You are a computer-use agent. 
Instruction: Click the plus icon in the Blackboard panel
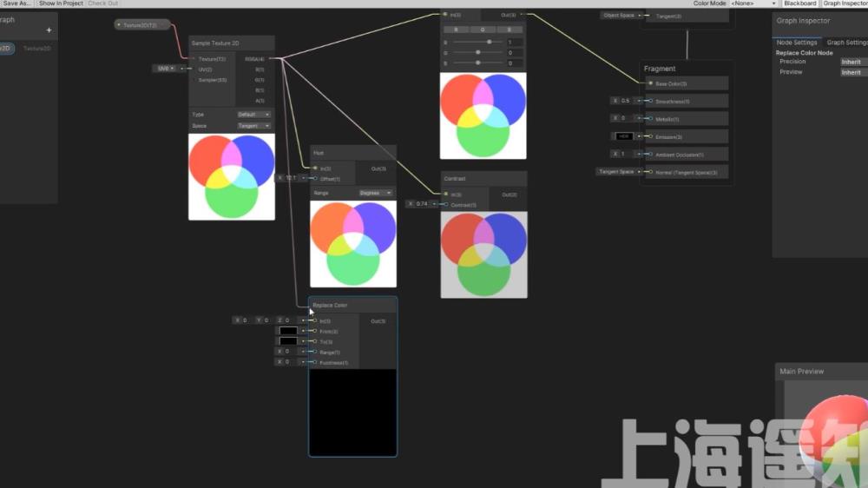pos(49,30)
